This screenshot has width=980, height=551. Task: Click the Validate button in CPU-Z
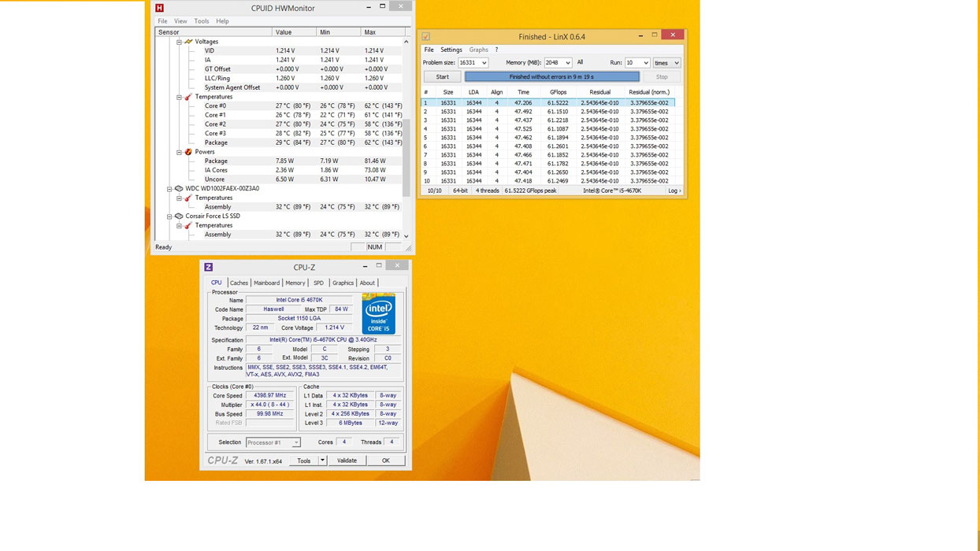347,460
